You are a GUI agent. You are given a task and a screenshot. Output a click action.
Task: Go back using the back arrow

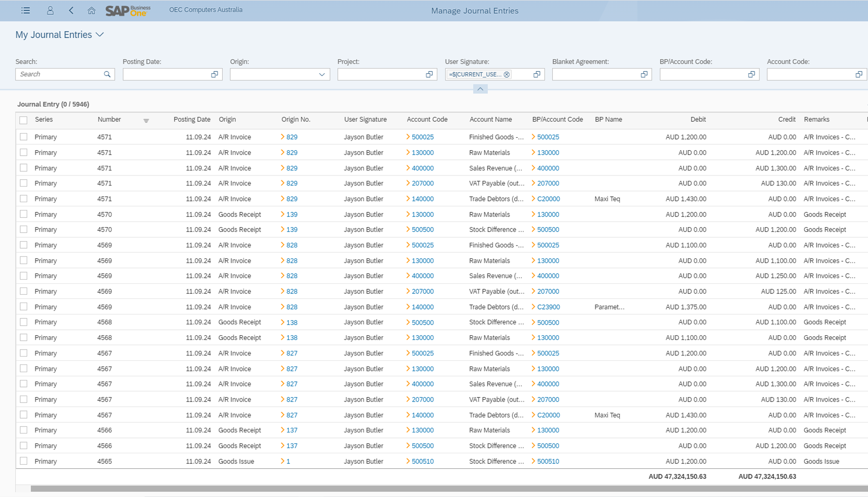click(x=71, y=11)
